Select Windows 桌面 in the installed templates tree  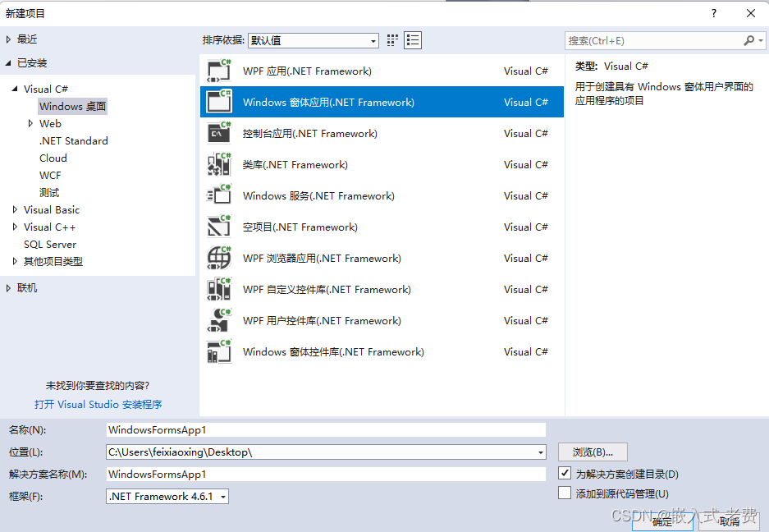tap(72, 106)
